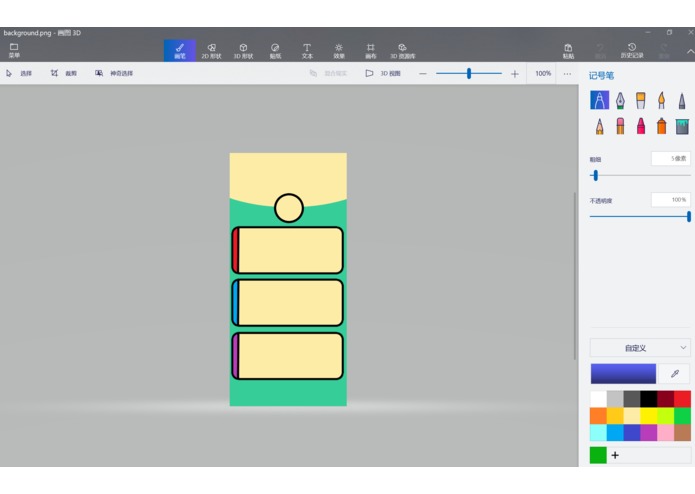The image size is (695, 494).
Task: Pick the lime green color swatch
Action: [x=666, y=416]
